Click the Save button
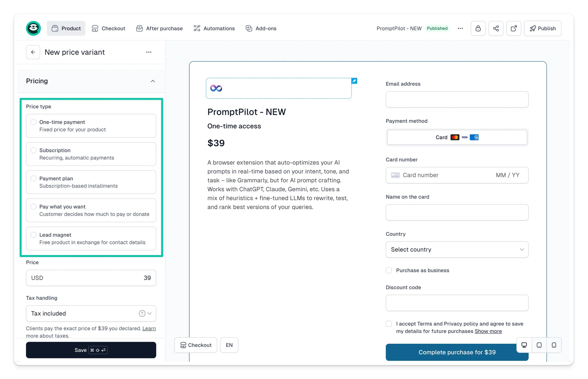 (91, 350)
